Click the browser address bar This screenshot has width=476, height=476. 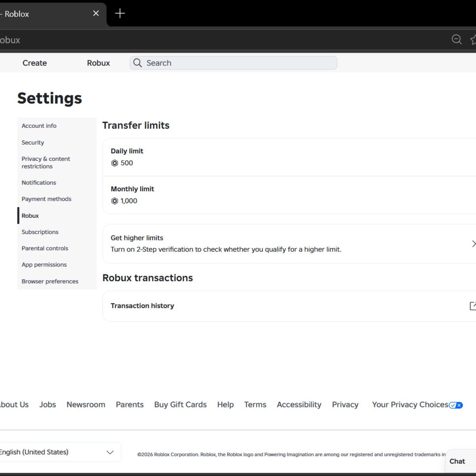pos(222,40)
